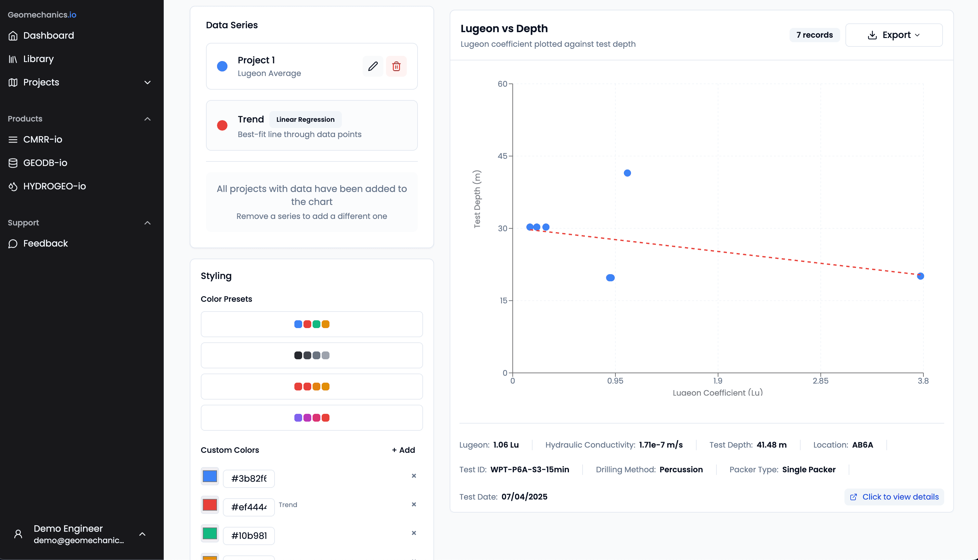Expand the Projects section
The width and height of the screenshot is (978, 560).
[x=148, y=82]
